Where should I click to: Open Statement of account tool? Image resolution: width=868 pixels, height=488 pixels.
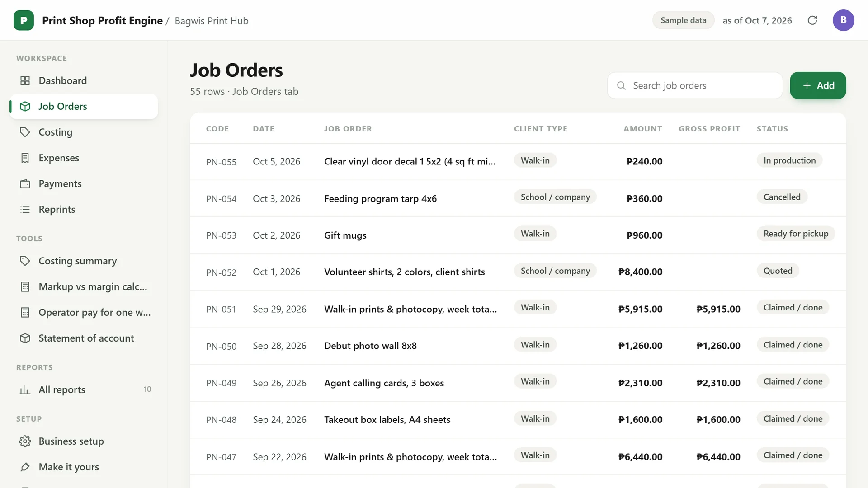84,338
